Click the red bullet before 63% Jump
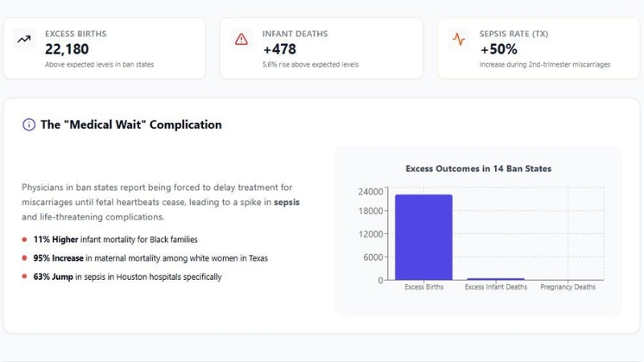 click(25, 277)
